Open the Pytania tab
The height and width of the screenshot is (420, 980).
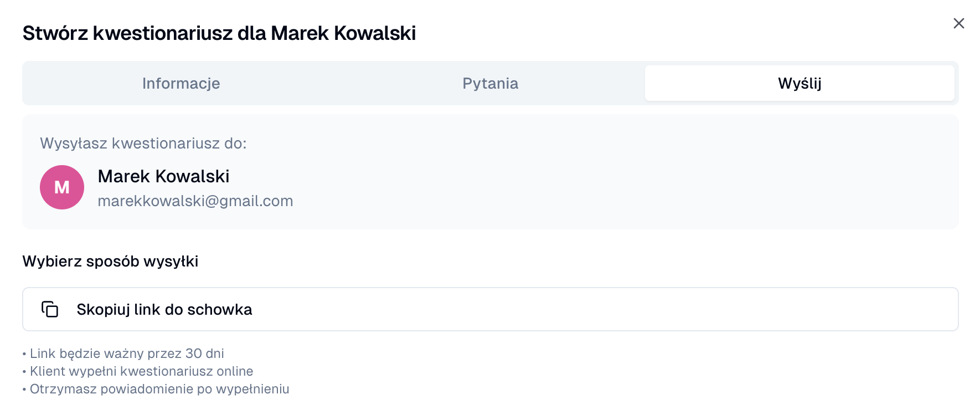click(490, 83)
